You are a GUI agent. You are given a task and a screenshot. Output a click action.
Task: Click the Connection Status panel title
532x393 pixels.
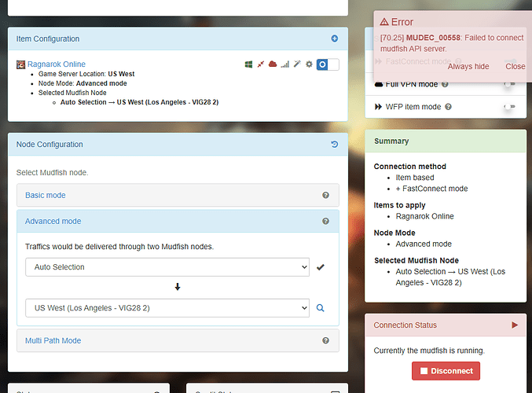point(405,325)
